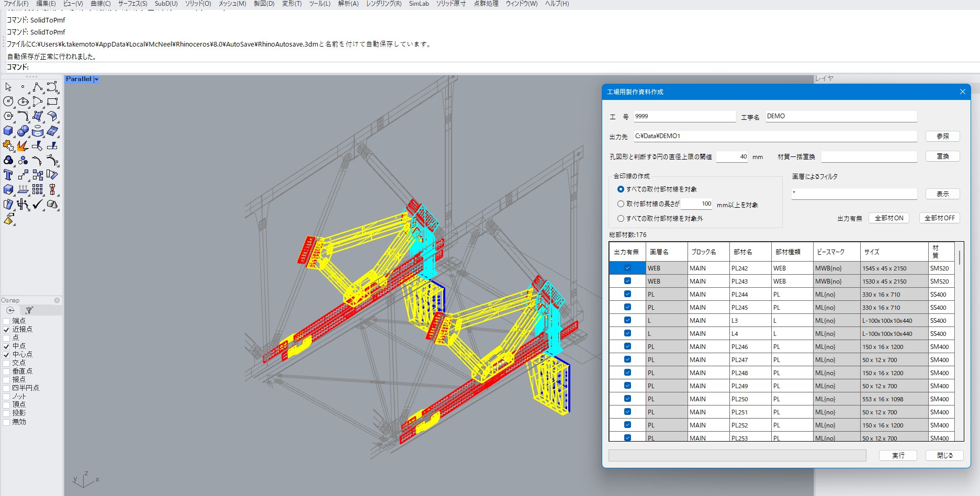This screenshot has width=980, height=496.
Task: Click the 全部材OFF button
Action: pos(939,218)
